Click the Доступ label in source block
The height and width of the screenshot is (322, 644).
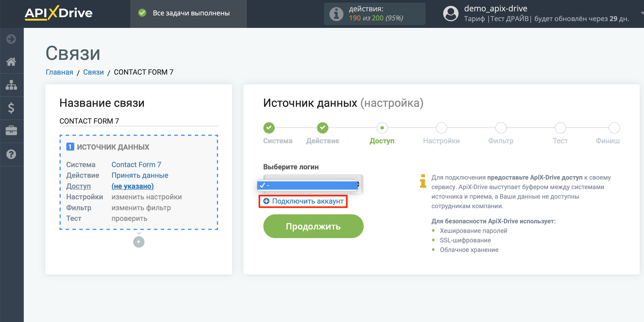tap(79, 186)
